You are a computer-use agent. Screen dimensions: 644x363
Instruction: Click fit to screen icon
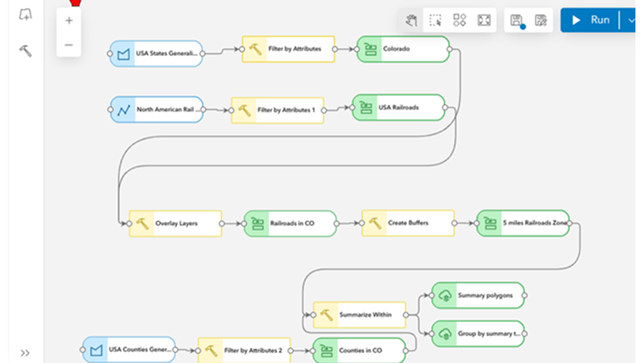484,20
